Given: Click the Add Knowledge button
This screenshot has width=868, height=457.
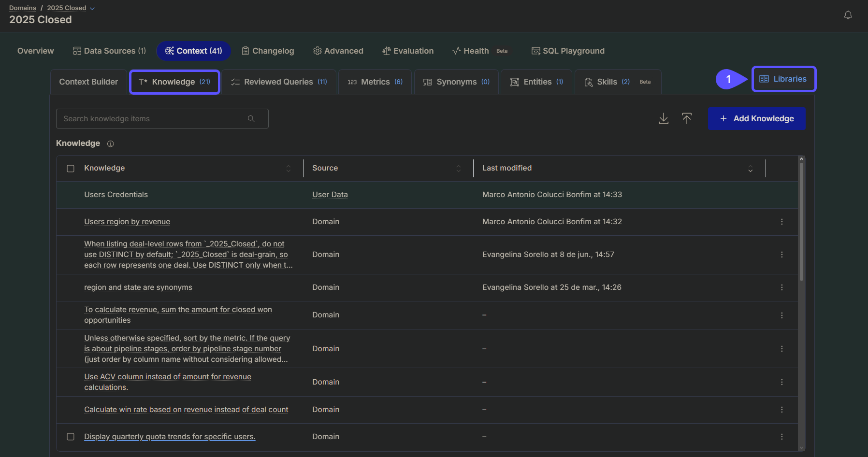Looking at the screenshot, I should click(757, 119).
